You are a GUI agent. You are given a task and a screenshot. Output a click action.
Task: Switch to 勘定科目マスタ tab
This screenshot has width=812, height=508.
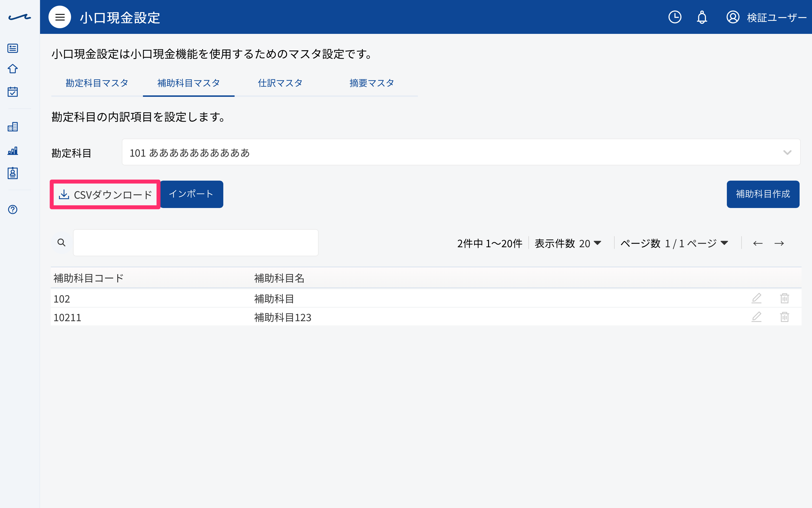pyautogui.click(x=97, y=83)
